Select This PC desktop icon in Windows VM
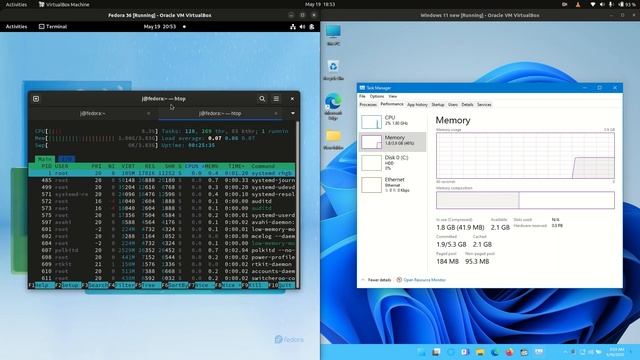This screenshot has height=360, width=640. 333,35
